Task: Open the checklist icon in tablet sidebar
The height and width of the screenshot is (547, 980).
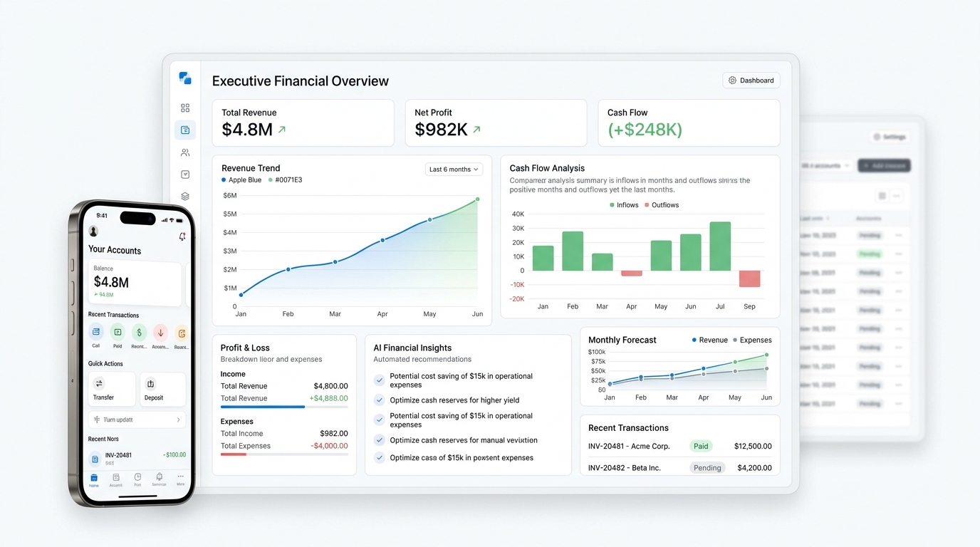Action: click(x=185, y=174)
